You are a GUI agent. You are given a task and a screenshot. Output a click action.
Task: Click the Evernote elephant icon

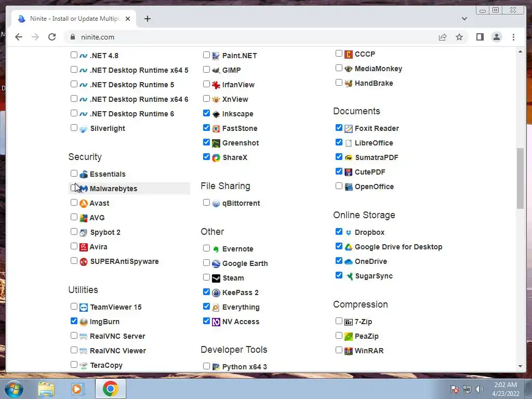click(x=216, y=249)
